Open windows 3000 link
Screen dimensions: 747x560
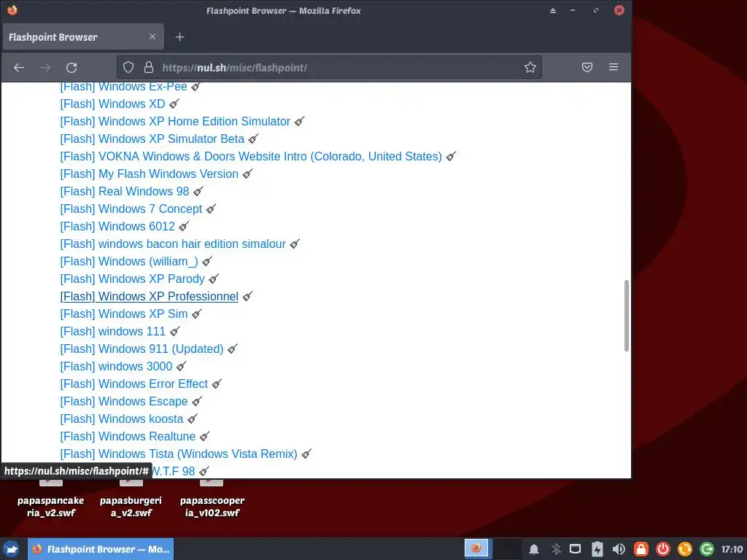tap(116, 367)
